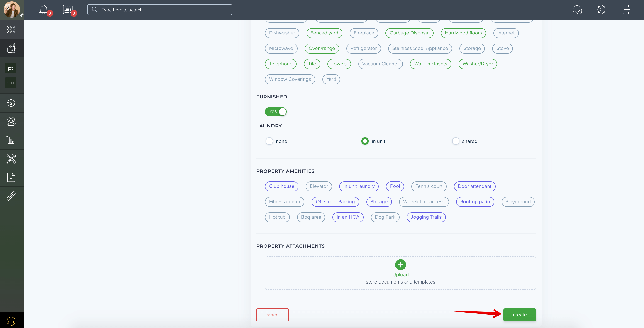Toggle the Washer/Dryer chip
This screenshot has height=328, width=644.
click(478, 64)
